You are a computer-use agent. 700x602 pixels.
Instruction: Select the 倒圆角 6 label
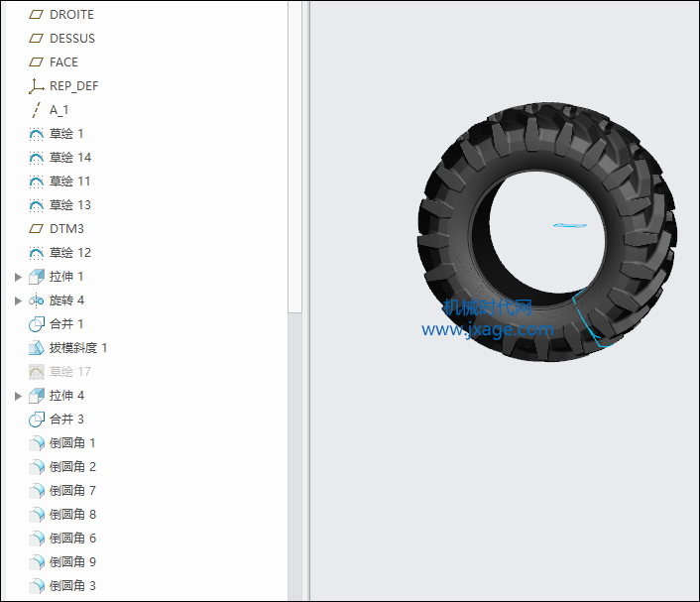72,539
